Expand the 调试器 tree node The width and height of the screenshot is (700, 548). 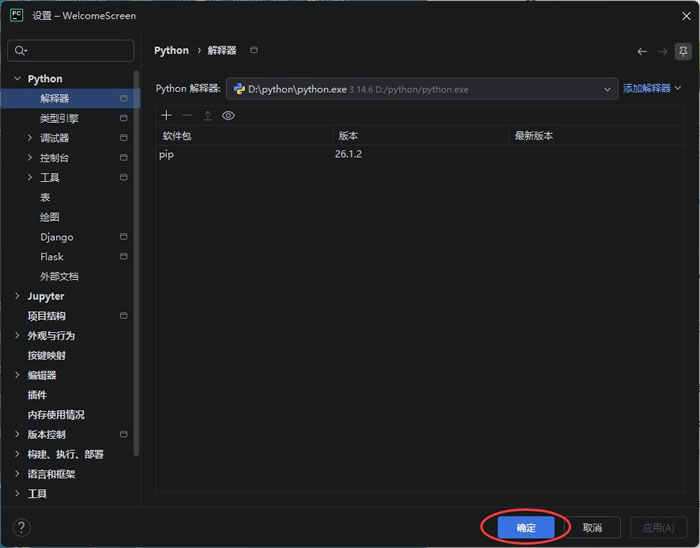pyautogui.click(x=30, y=137)
